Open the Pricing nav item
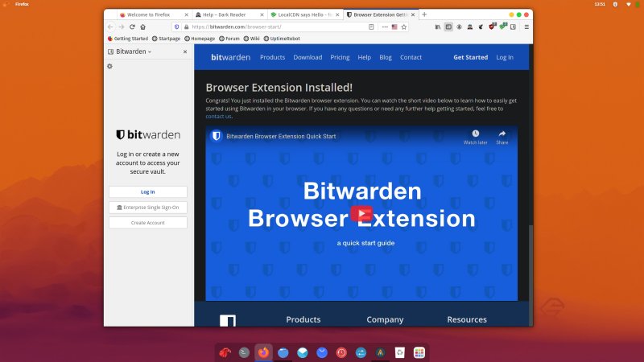Image resolution: width=644 pixels, height=362 pixels. pyautogui.click(x=340, y=57)
